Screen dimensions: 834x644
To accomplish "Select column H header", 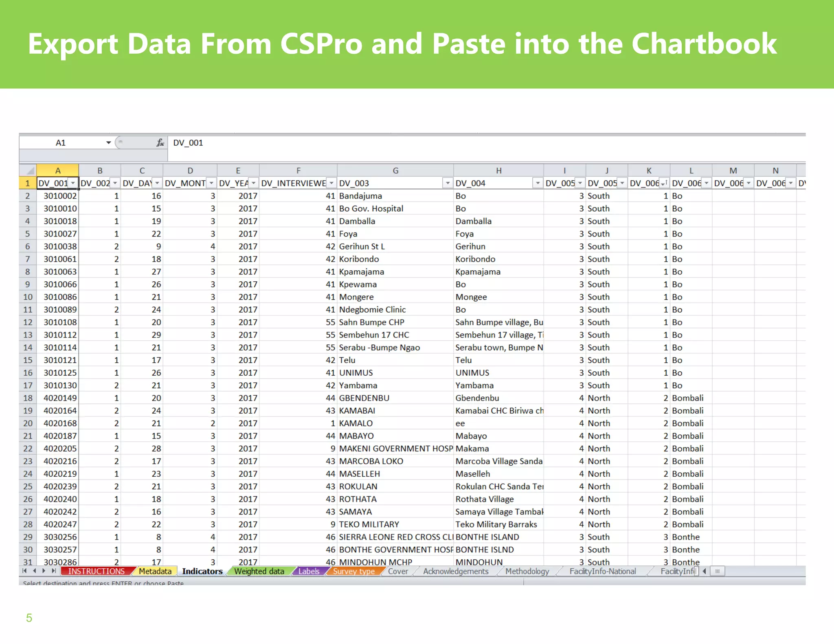I will tap(498, 170).
